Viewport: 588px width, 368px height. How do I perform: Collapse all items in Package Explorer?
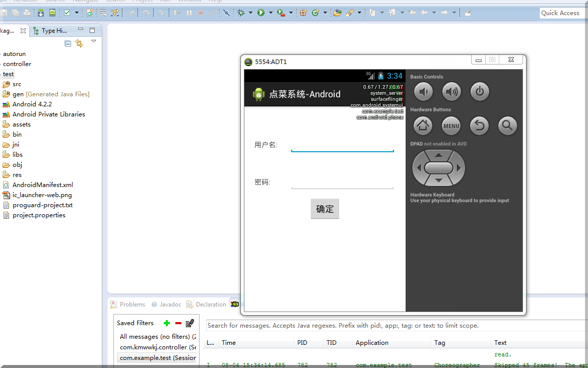point(68,43)
